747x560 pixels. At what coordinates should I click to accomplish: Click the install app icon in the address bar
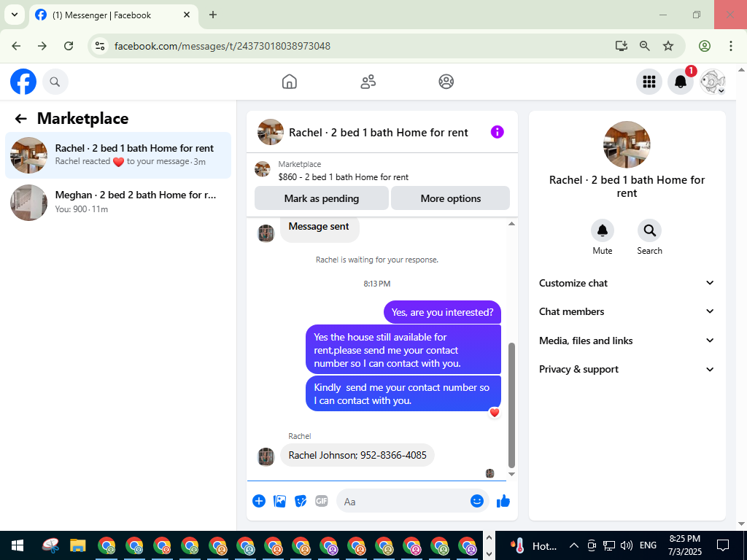pos(621,46)
